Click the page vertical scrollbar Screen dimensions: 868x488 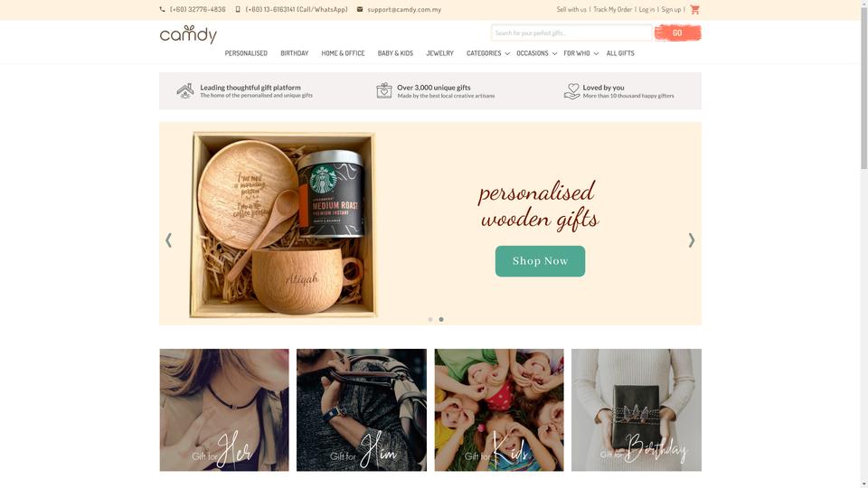[863, 244]
